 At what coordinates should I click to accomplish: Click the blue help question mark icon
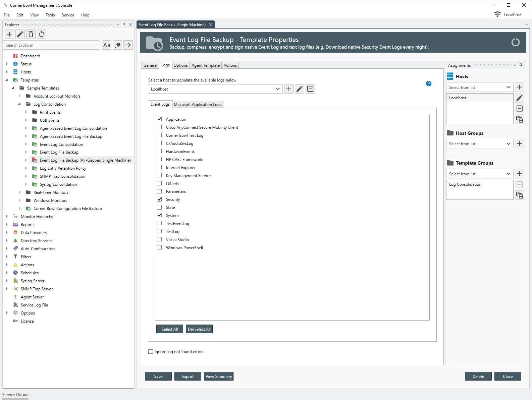[428, 83]
